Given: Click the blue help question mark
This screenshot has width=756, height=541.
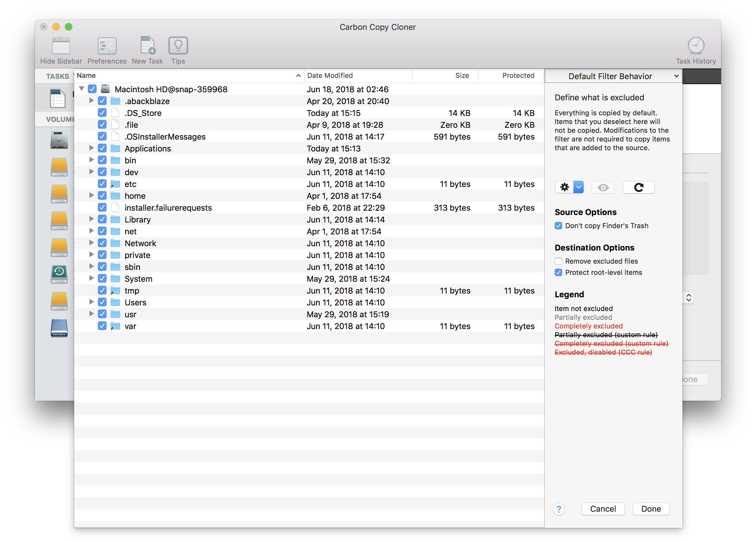Looking at the screenshot, I should pos(558,509).
